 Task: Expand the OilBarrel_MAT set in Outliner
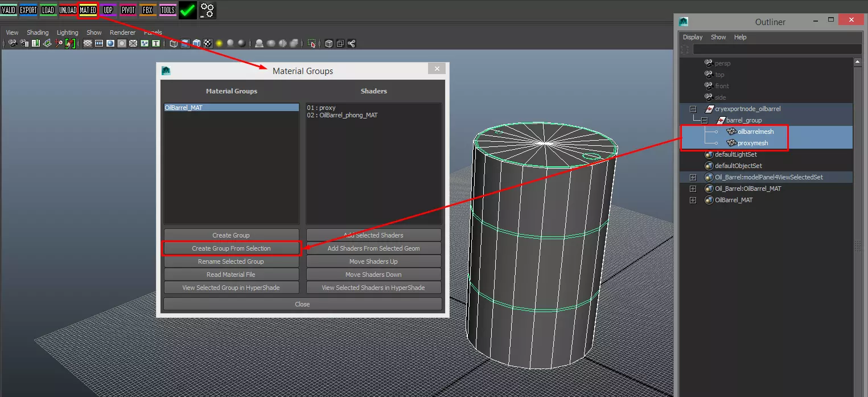tap(693, 200)
